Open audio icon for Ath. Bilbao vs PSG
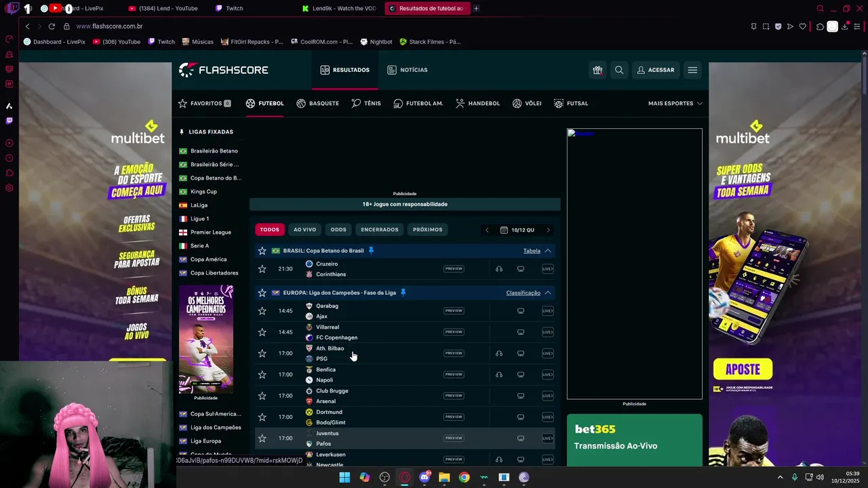Viewport: 868px width, 488px height. tap(499, 353)
